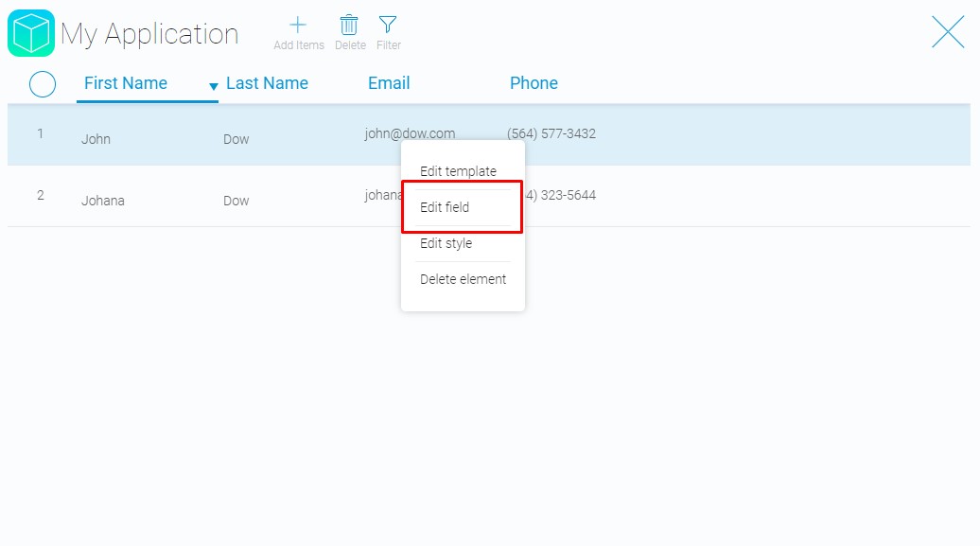This screenshot has width=980, height=546.
Task: Select Edit style in the menu
Action: click(446, 243)
